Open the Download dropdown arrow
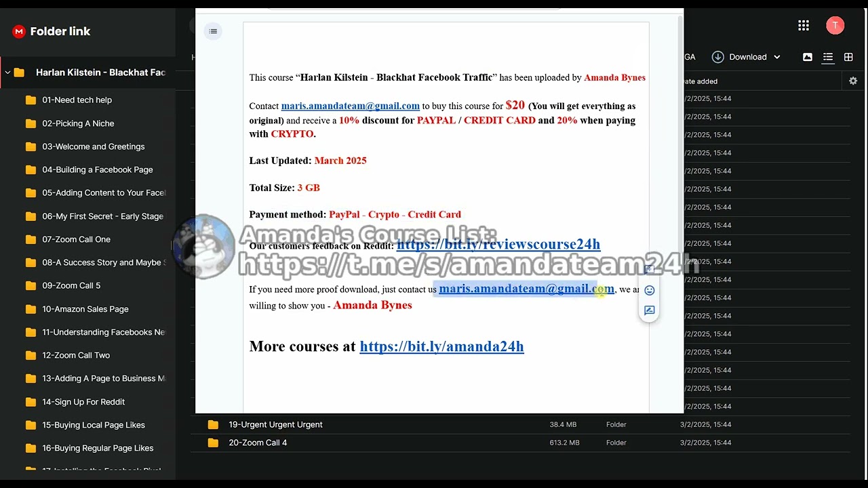This screenshot has width=868, height=488. [777, 58]
